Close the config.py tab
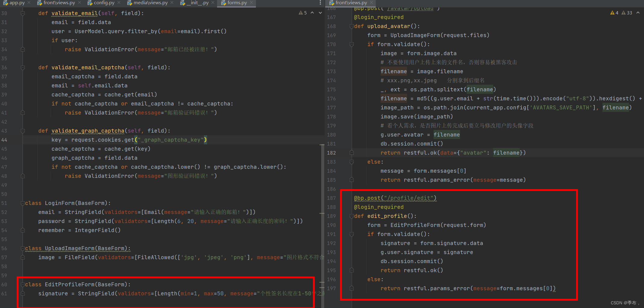Viewport: 644px width, 308px height. [119, 3]
